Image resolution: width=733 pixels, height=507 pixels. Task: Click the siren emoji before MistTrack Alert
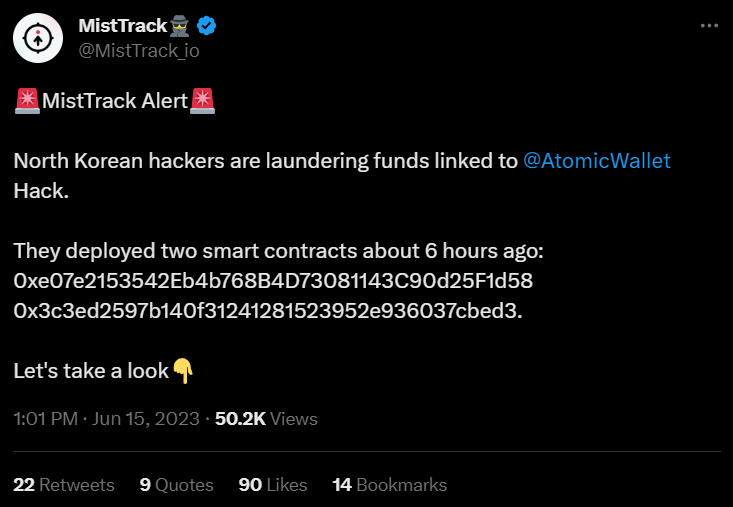[x=27, y=100]
